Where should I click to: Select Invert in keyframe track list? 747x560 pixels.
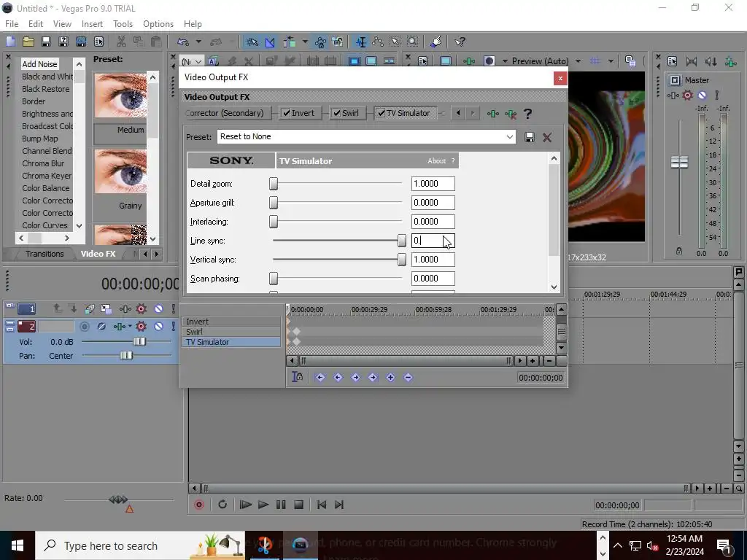pyautogui.click(x=231, y=322)
